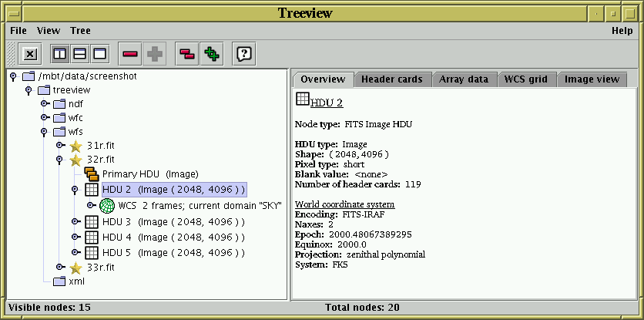Open help with the question mark icon
This screenshot has height=320, width=644.
[x=244, y=54]
